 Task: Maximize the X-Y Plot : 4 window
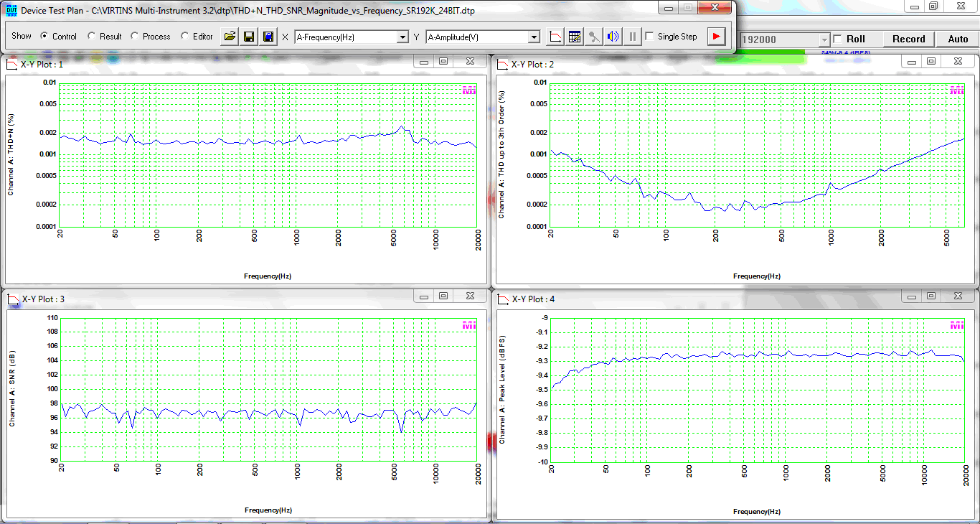pos(931,296)
